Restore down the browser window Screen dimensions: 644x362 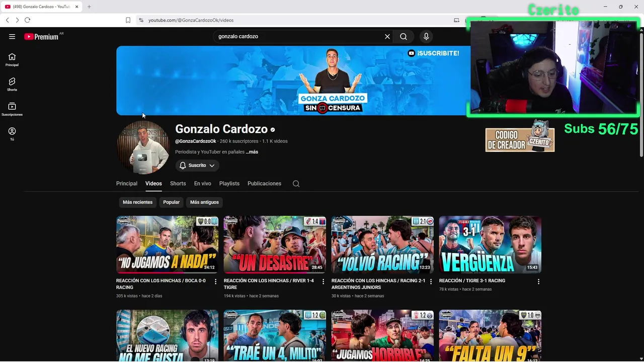(620, 7)
